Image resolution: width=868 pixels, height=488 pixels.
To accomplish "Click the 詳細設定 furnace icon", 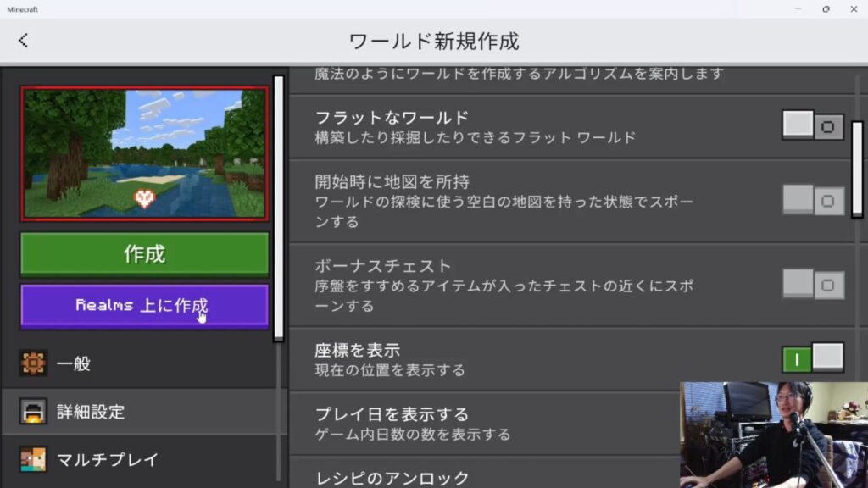I will (x=33, y=412).
